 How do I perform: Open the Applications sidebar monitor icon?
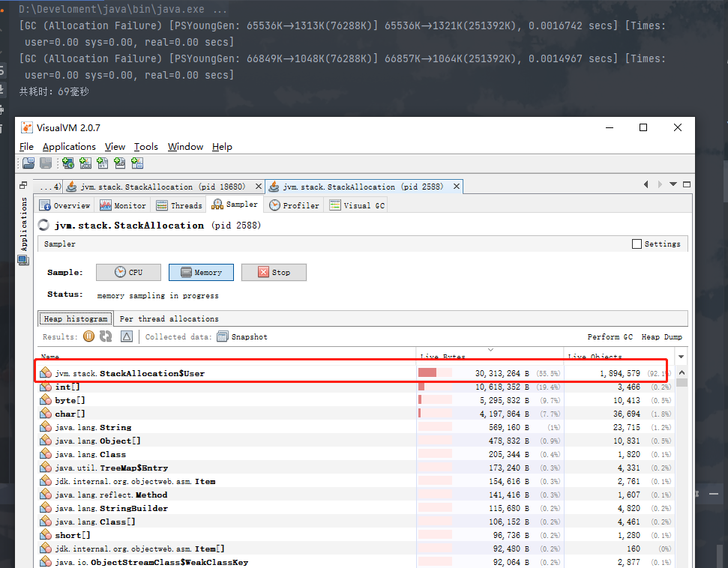coord(23,260)
